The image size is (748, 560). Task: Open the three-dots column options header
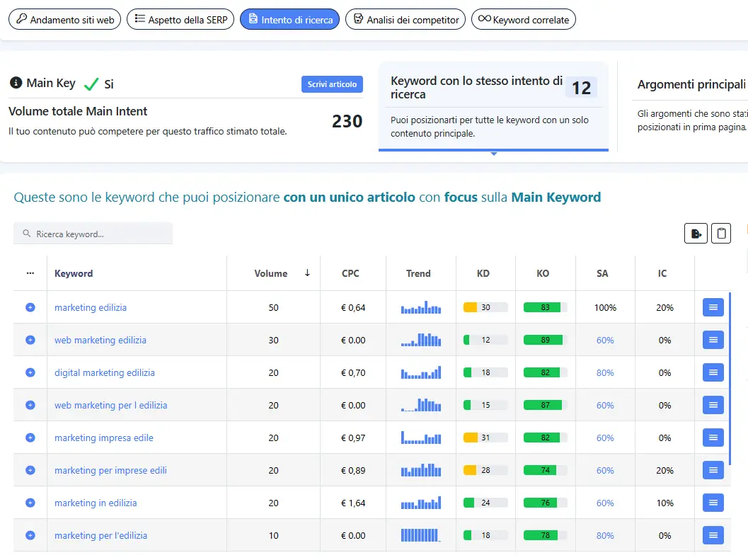(x=30, y=273)
